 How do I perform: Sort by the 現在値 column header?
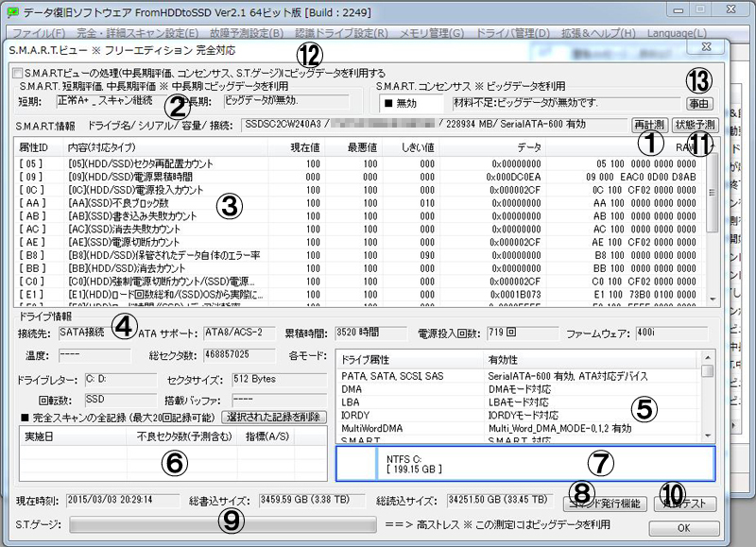click(x=297, y=147)
